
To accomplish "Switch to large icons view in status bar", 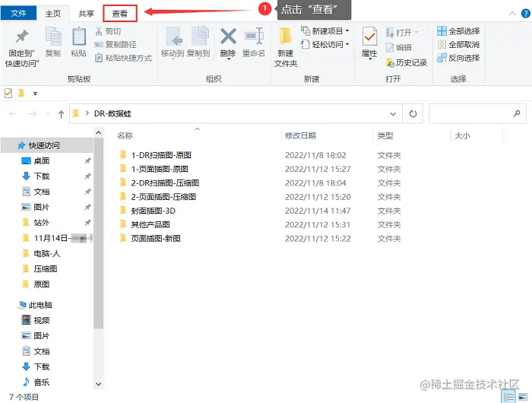I will (523, 397).
